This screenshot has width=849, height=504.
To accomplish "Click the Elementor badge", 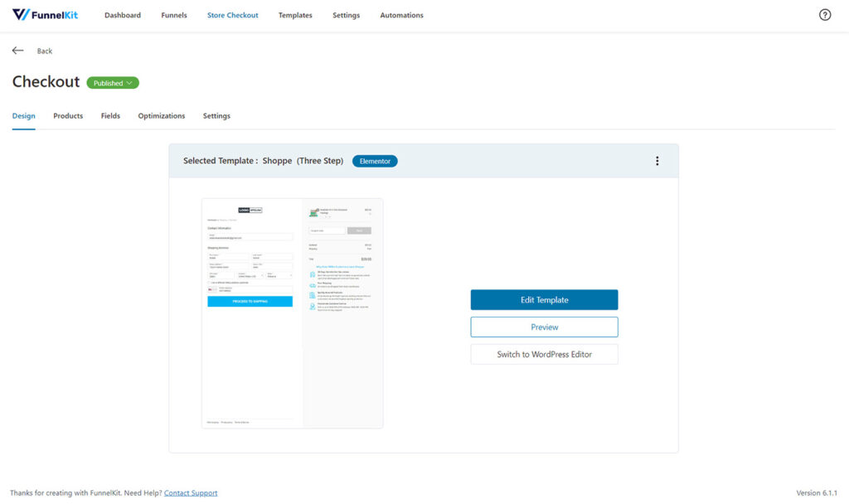I will click(375, 161).
